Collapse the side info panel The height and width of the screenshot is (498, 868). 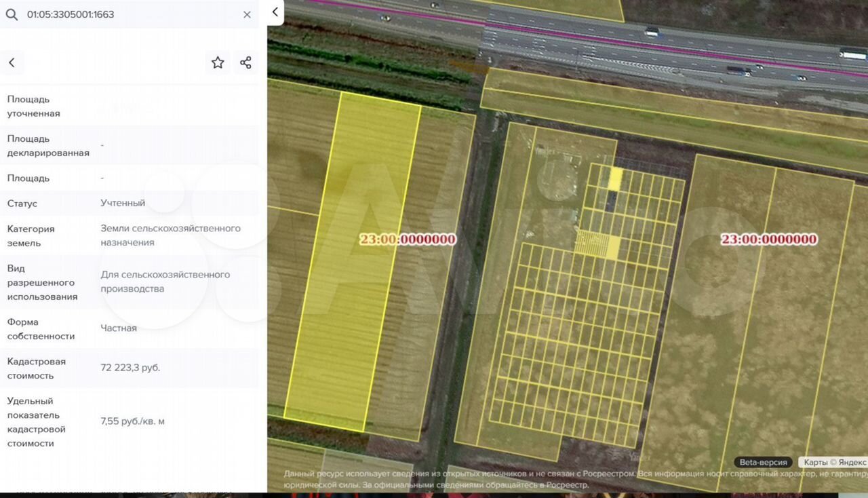[x=275, y=12]
